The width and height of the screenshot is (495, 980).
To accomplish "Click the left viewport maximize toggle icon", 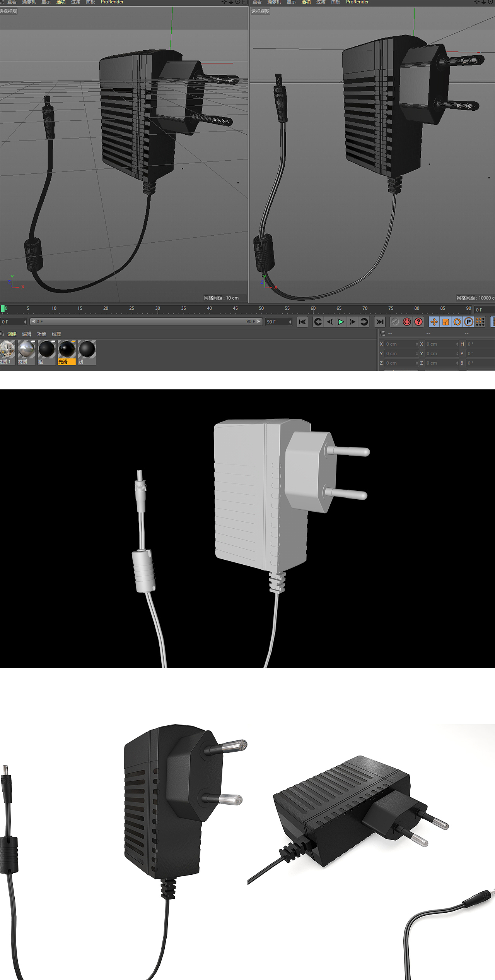I will point(244,2).
